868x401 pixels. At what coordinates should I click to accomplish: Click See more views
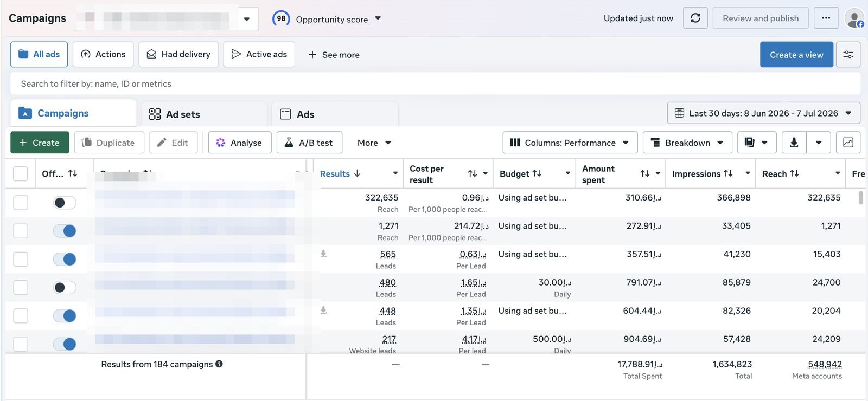[334, 55]
